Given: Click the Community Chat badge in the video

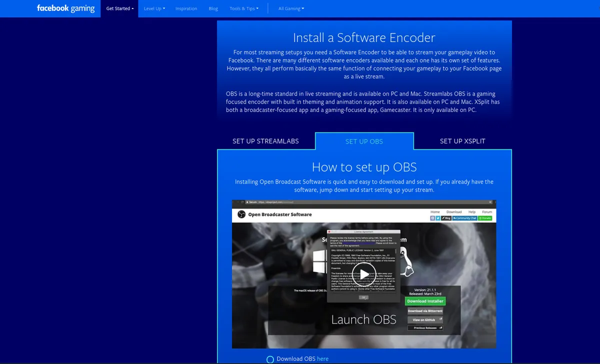Looking at the screenshot, I should tap(464, 218).
